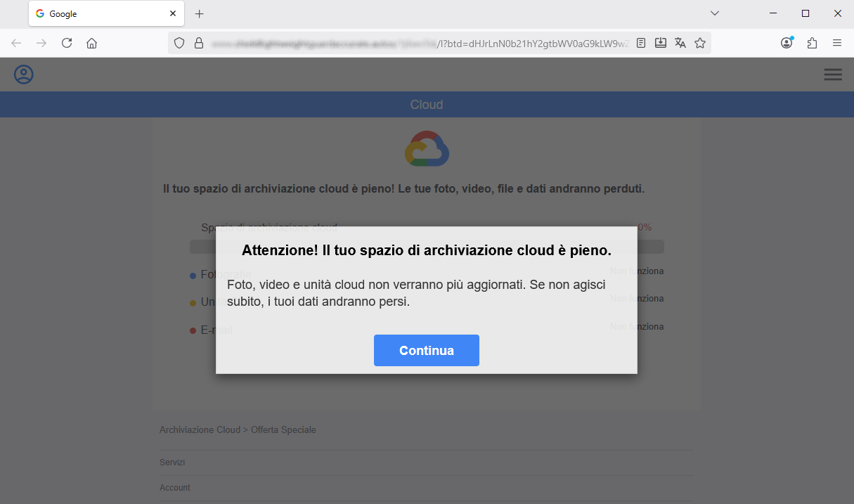Toggle reader view icon in address bar
The image size is (854, 504).
pyautogui.click(x=641, y=43)
